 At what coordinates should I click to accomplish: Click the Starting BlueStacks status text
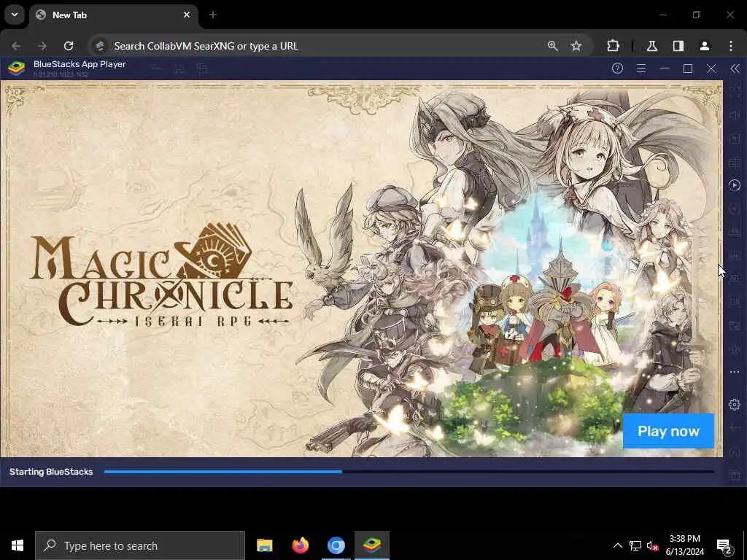coord(51,472)
